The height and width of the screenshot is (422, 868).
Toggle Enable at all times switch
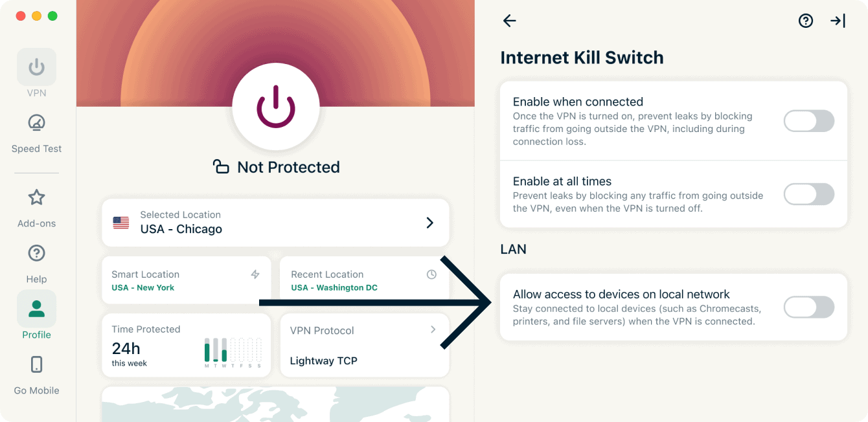click(809, 194)
